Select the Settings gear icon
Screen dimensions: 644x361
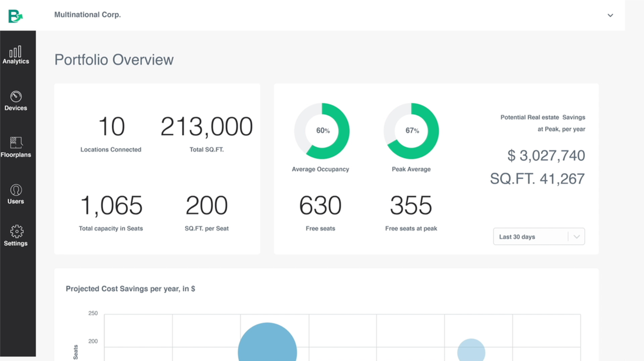tap(16, 230)
